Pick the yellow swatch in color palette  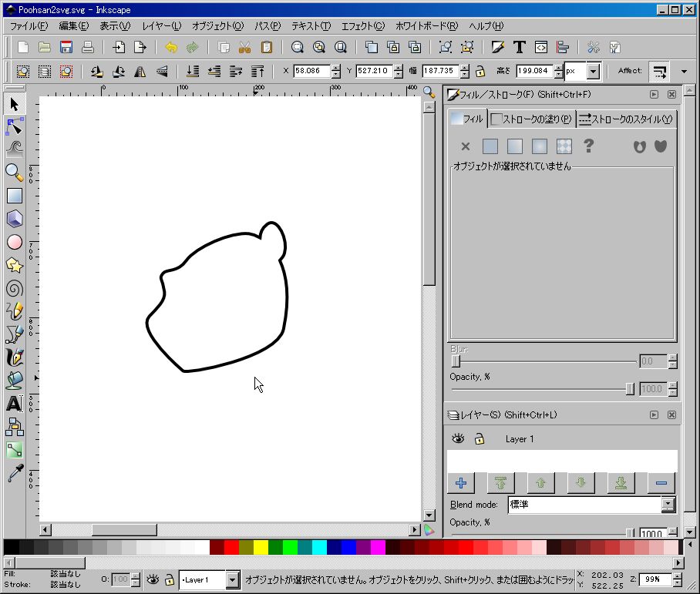(x=261, y=548)
